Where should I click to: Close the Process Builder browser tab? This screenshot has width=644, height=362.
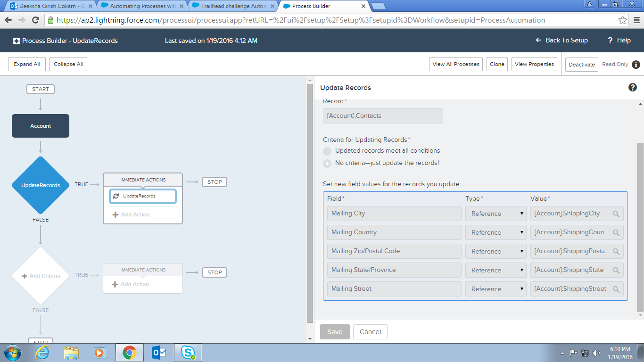[x=363, y=6]
